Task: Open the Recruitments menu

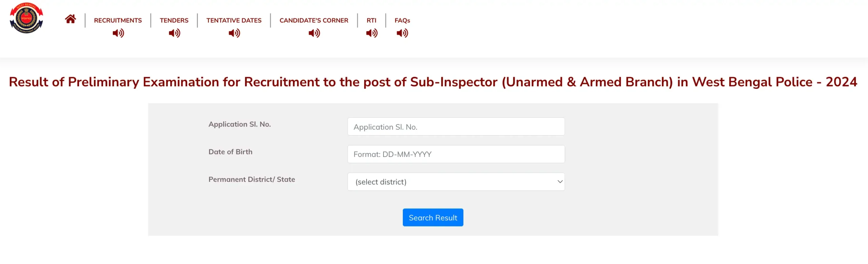Action: coord(118,20)
